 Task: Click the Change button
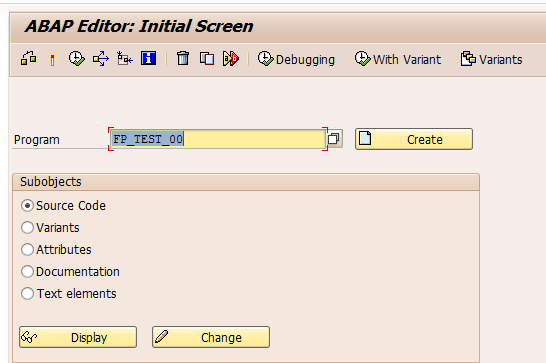coord(211,337)
